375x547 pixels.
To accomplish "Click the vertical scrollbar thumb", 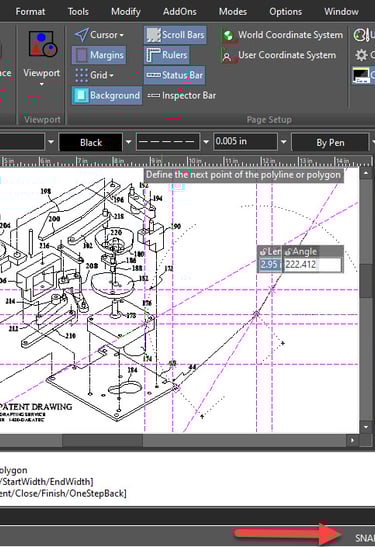I will pyautogui.click(x=366, y=280).
